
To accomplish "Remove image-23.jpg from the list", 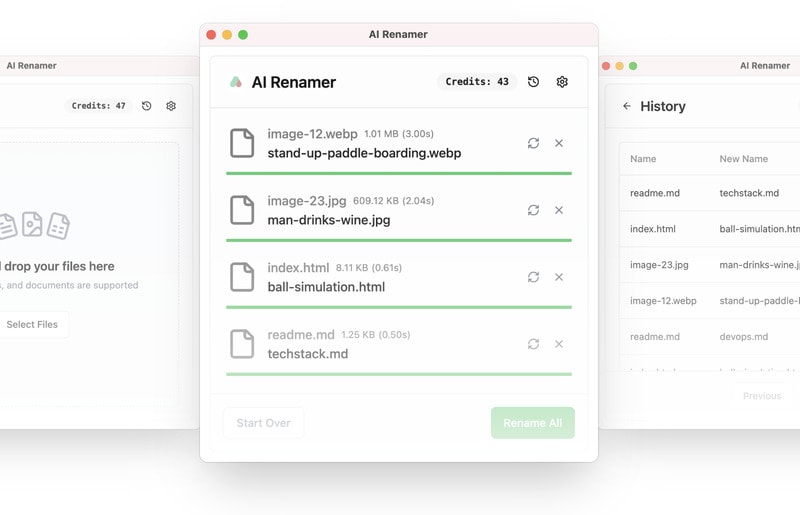I will (559, 210).
